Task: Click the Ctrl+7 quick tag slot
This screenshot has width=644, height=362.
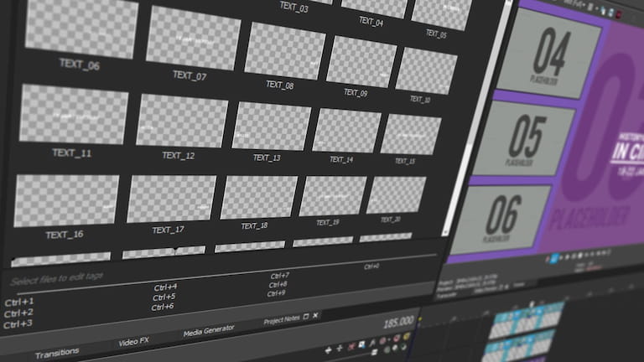Action: [280, 276]
